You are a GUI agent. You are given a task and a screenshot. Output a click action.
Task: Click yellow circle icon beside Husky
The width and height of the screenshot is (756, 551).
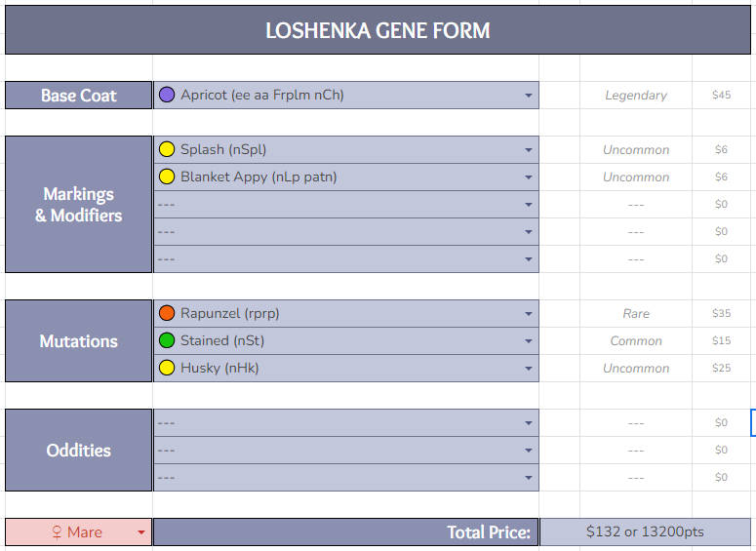(166, 369)
